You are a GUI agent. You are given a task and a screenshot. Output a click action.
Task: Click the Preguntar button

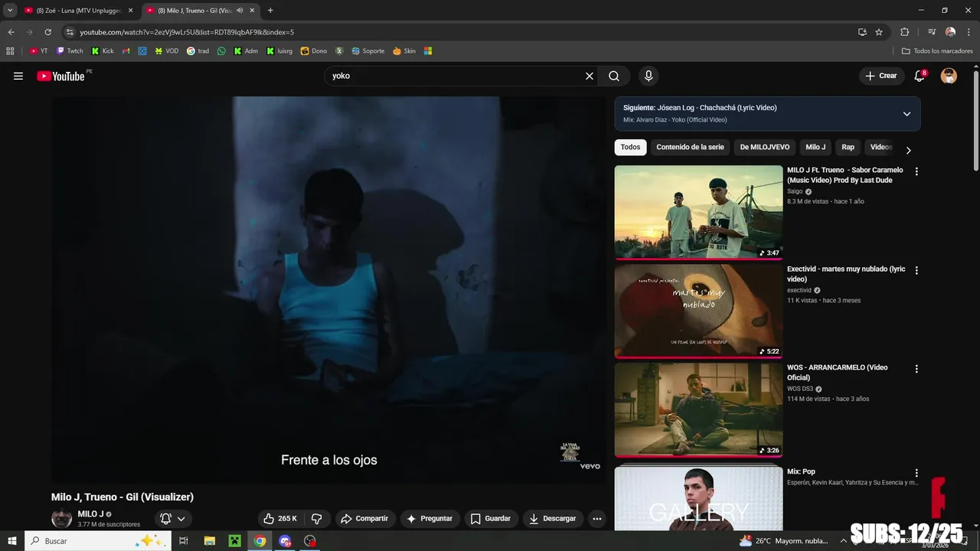point(429,518)
